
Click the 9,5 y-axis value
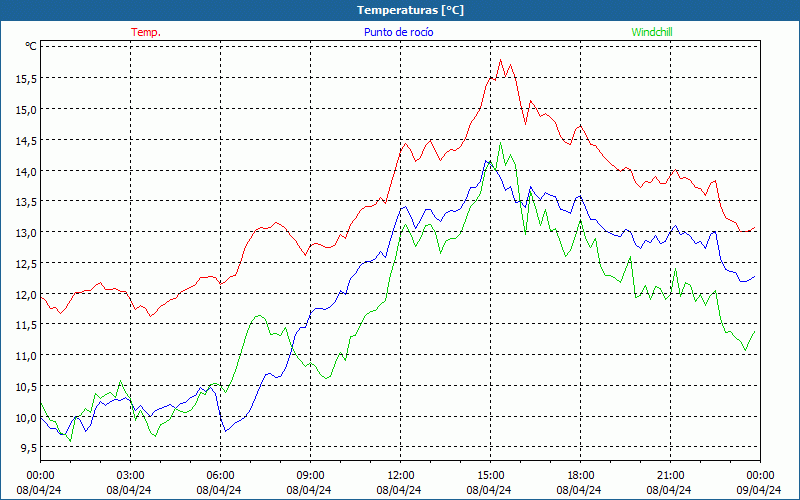point(29,447)
